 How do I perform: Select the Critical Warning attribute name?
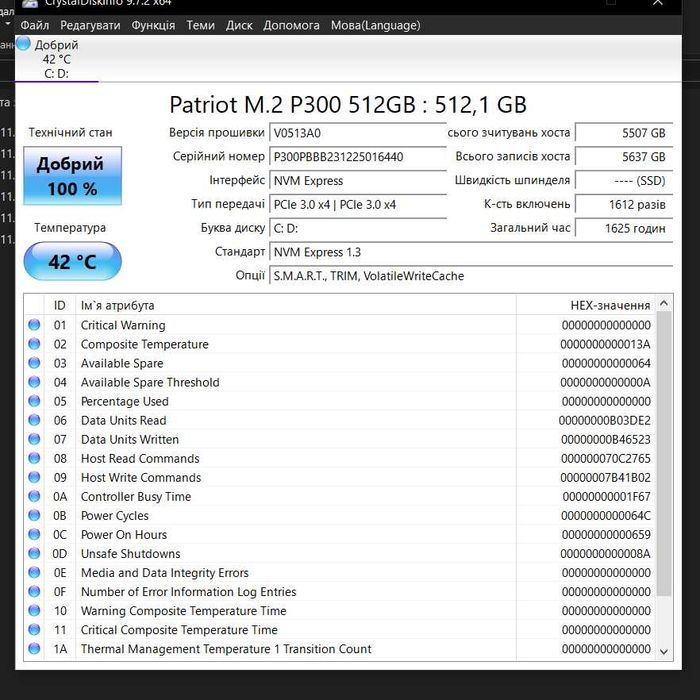click(x=123, y=325)
